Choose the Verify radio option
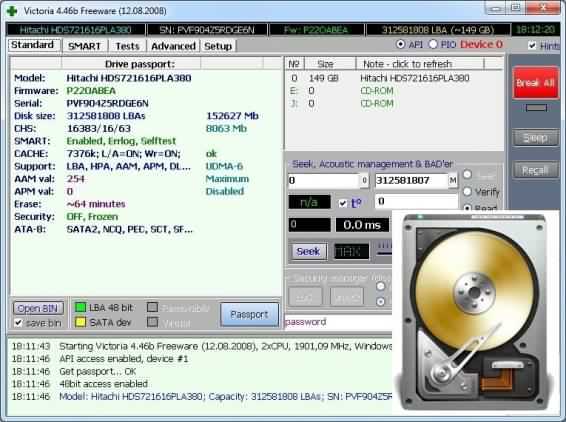Screen dimensions: 566x422 pos(467,191)
